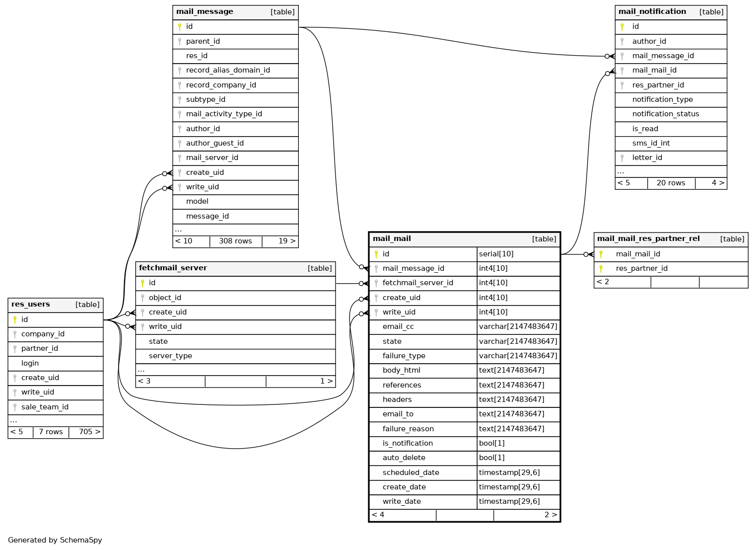Select the failure_reason column in mail_mail

408,429
